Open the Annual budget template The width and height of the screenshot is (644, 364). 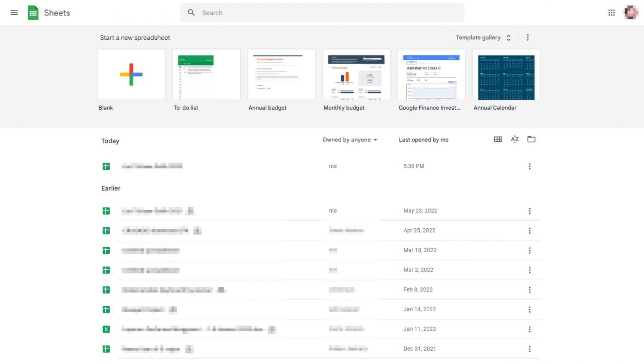pos(281,74)
